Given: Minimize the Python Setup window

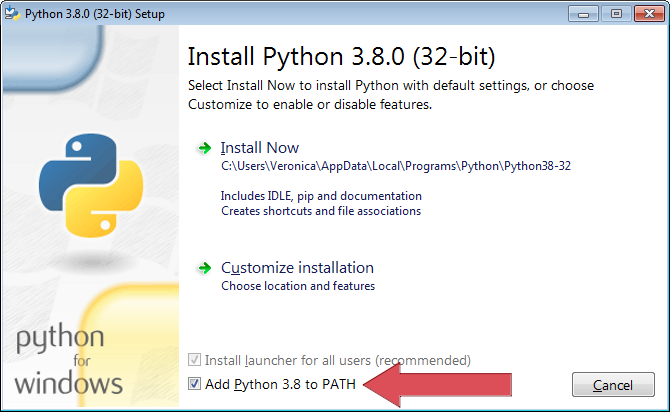Looking at the screenshot, I should coord(583,14).
